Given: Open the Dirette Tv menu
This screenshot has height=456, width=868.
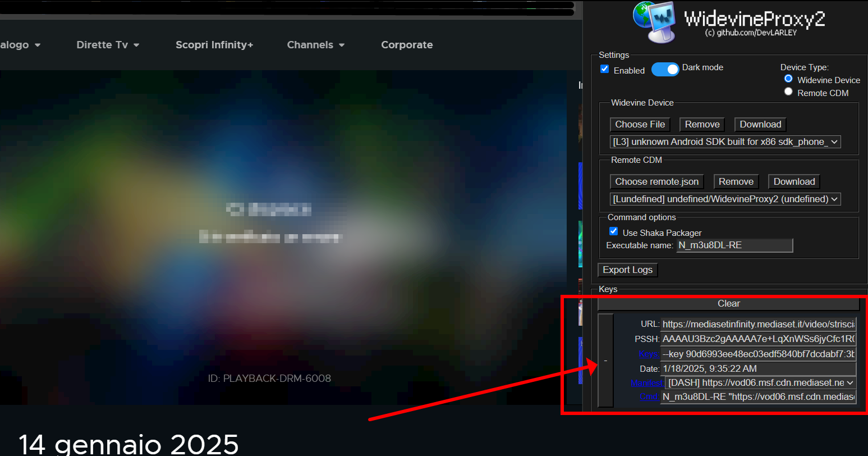Looking at the screenshot, I should click(x=108, y=45).
